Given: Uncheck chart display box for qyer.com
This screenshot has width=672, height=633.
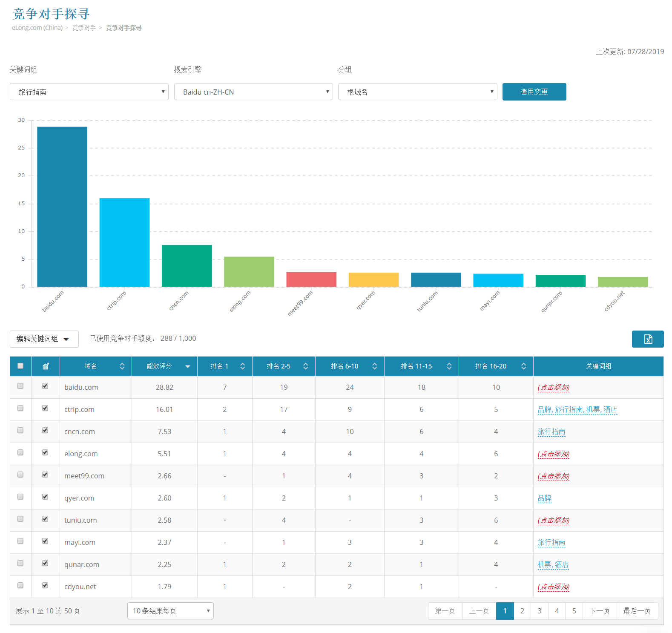Looking at the screenshot, I should click(45, 497).
